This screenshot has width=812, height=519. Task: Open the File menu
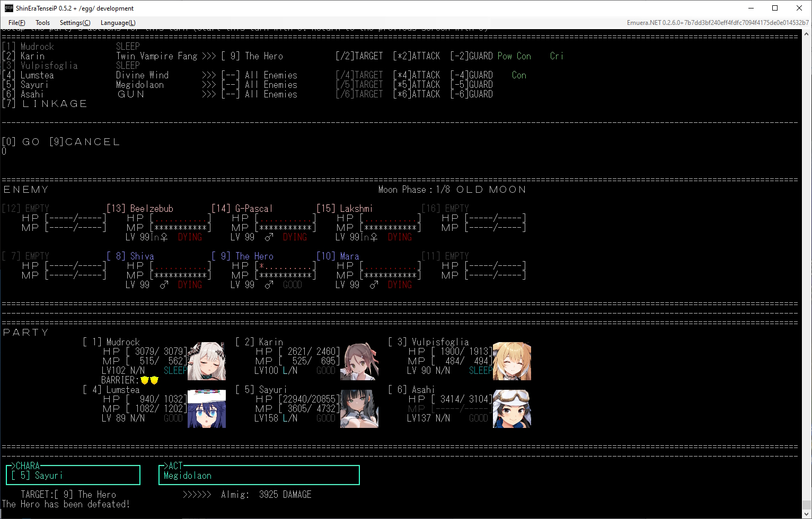[16, 23]
